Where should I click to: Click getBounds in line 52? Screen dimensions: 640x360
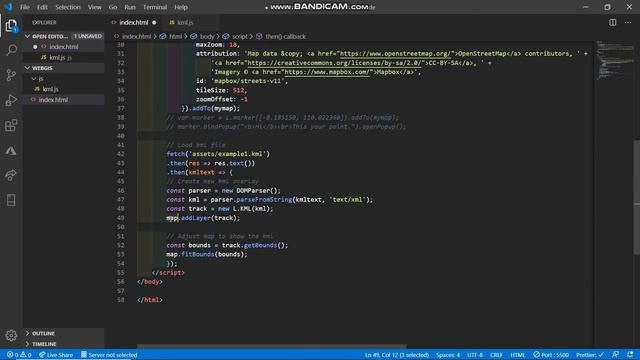pos(260,245)
